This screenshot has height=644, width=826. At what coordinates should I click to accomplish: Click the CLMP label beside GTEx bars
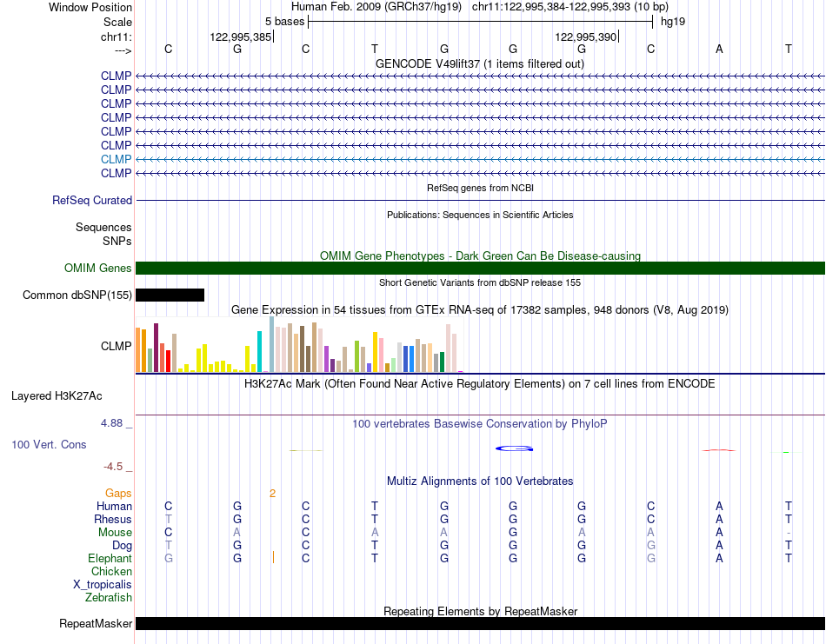click(116, 346)
